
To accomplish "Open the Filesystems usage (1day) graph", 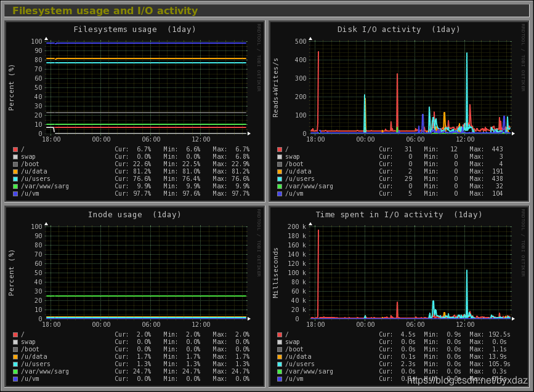I will pyautogui.click(x=135, y=111).
